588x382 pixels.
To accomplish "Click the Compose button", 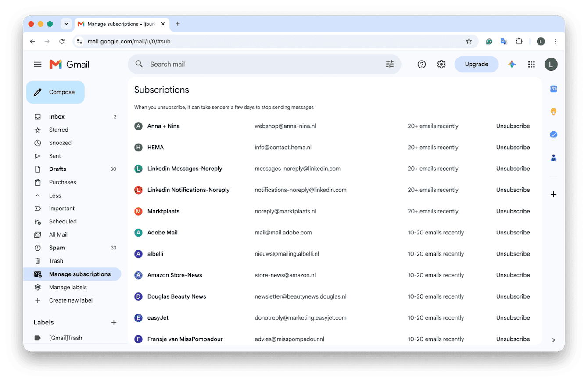I will 55,92.
